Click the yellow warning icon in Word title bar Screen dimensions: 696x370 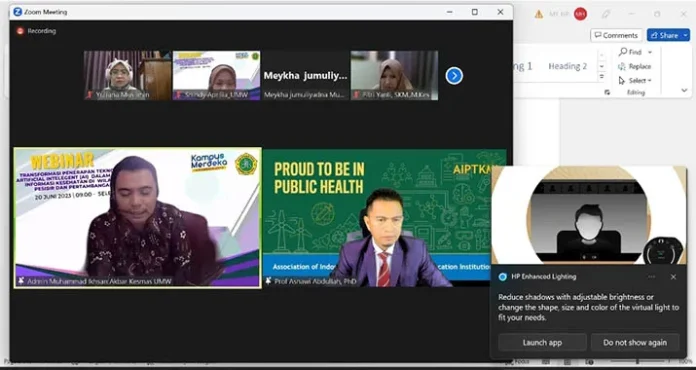click(539, 14)
